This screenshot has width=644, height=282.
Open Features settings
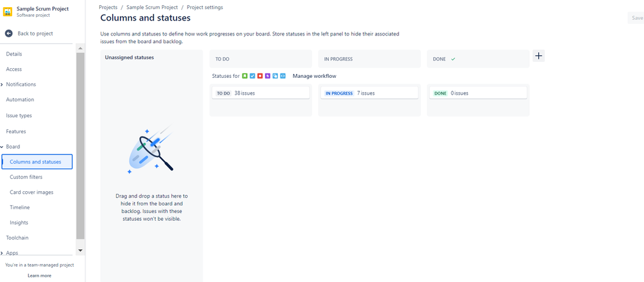point(15,131)
